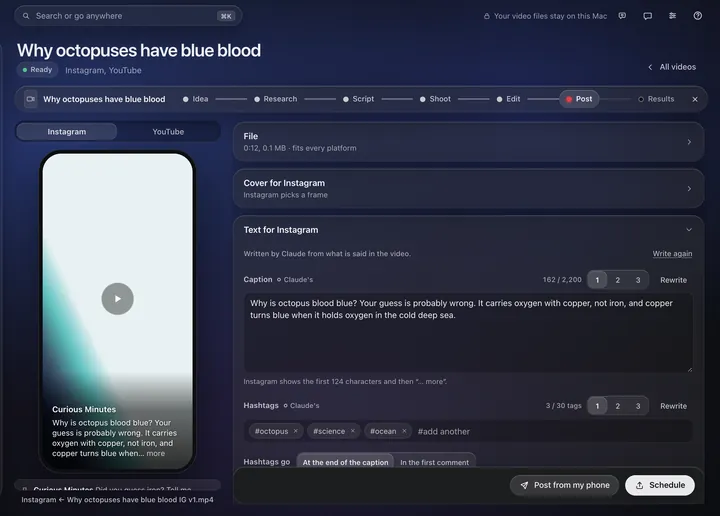Viewport: 720px width, 516px height.
Task: Open the feedback speech-bubble icon in top bar
Action: click(622, 16)
